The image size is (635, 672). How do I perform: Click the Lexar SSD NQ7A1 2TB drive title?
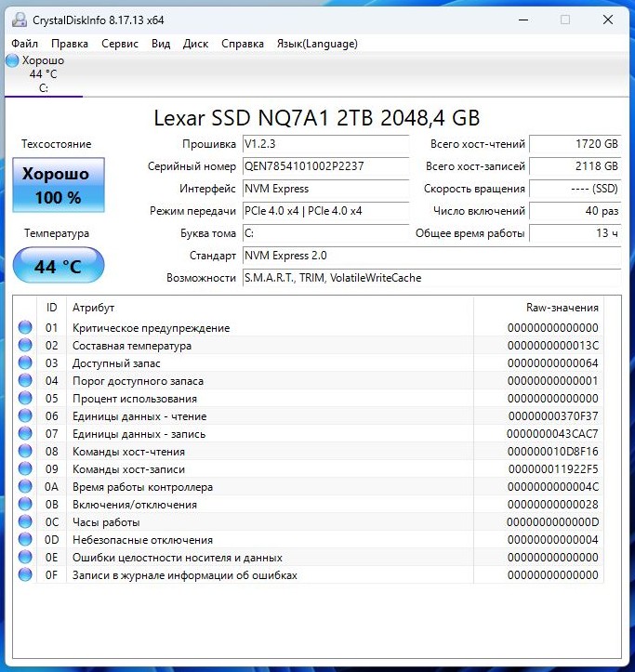pos(317,118)
